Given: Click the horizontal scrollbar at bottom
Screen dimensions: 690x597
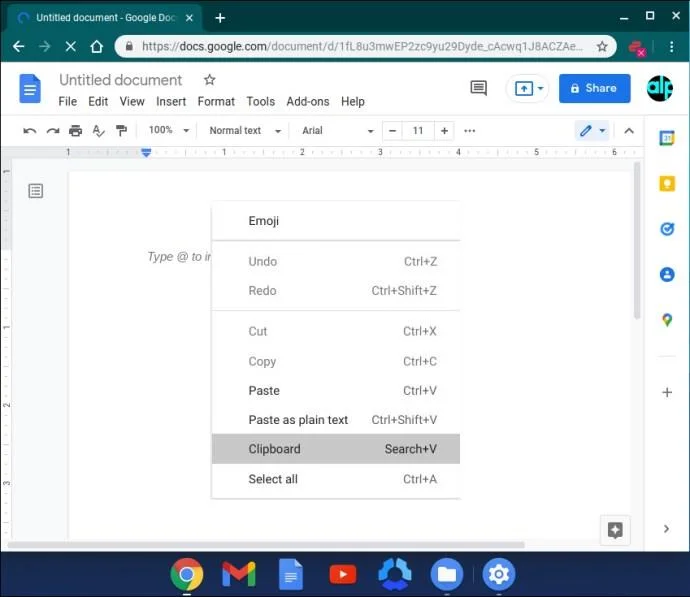Looking at the screenshot, I should pyautogui.click(x=266, y=545).
